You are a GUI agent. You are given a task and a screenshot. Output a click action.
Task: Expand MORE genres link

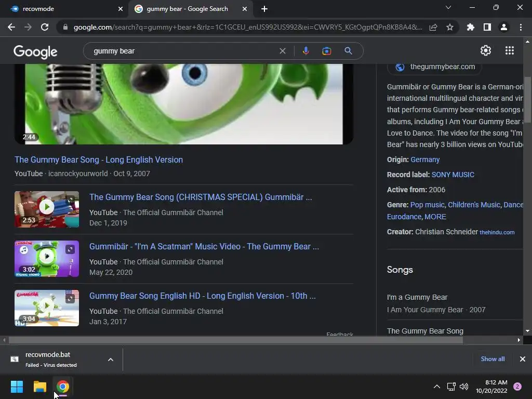tap(435, 217)
